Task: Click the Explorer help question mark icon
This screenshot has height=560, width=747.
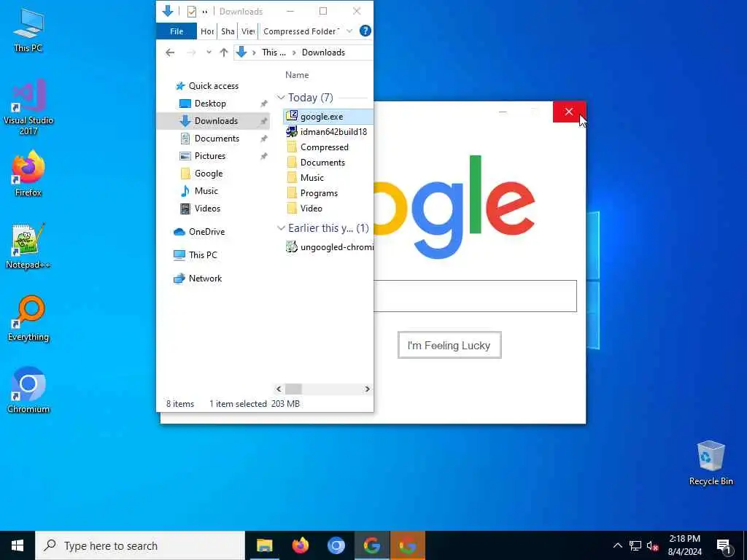Action: tap(365, 31)
